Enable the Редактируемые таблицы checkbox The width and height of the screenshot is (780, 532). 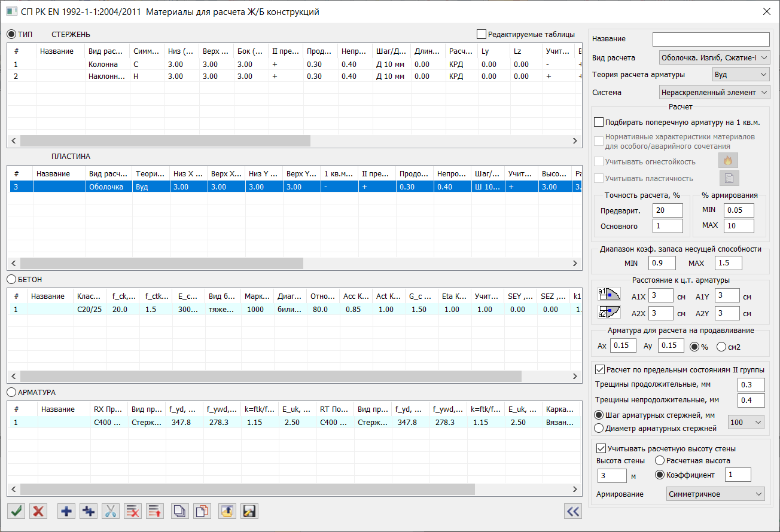coord(482,35)
